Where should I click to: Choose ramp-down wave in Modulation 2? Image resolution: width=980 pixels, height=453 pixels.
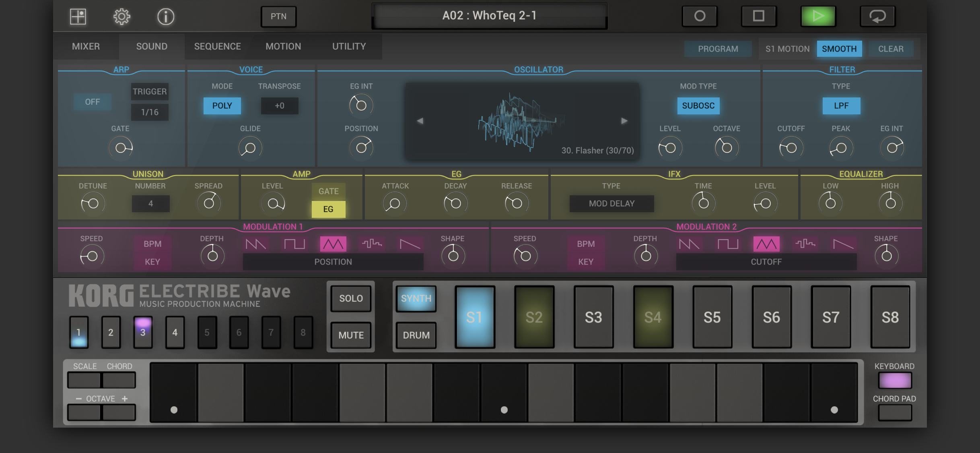[843, 244]
